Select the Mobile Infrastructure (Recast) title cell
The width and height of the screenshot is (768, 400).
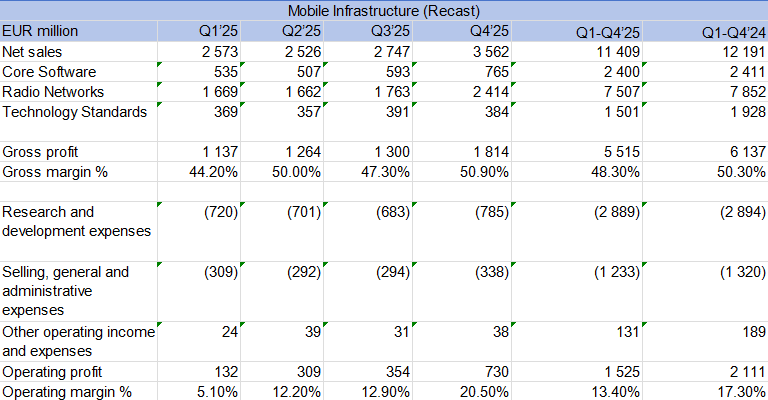pos(384,11)
